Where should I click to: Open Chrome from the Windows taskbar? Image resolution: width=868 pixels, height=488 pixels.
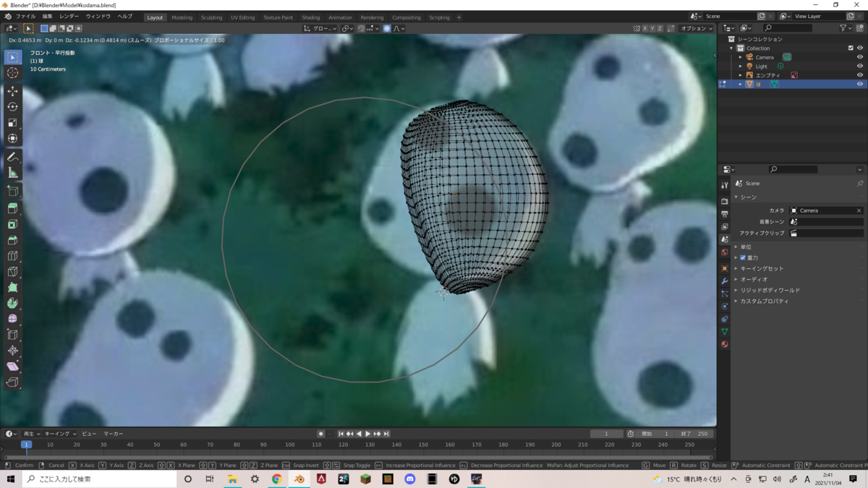(x=276, y=479)
